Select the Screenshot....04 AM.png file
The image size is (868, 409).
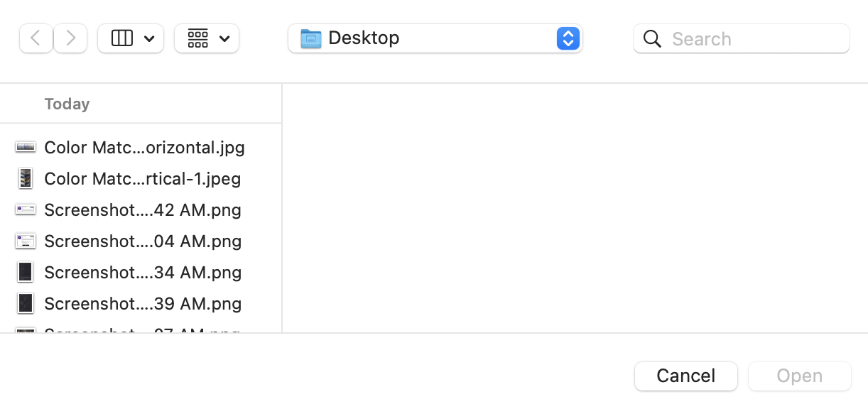pos(142,241)
